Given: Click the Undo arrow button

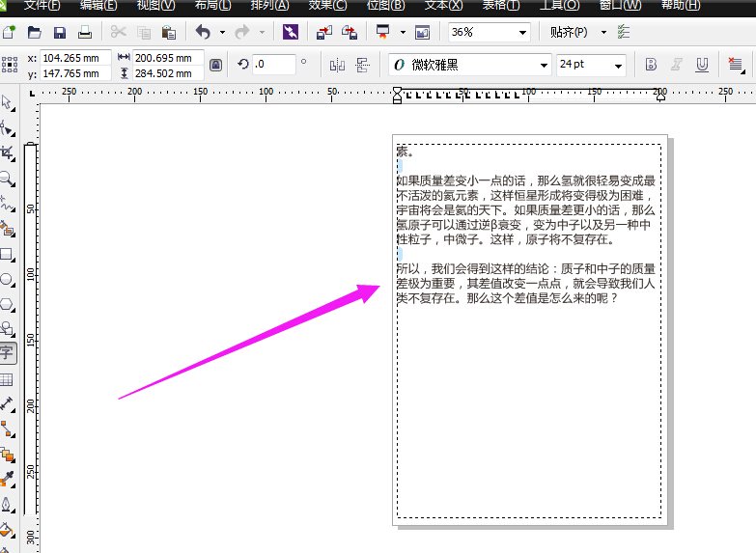Looking at the screenshot, I should pyautogui.click(x=201, y=32).
